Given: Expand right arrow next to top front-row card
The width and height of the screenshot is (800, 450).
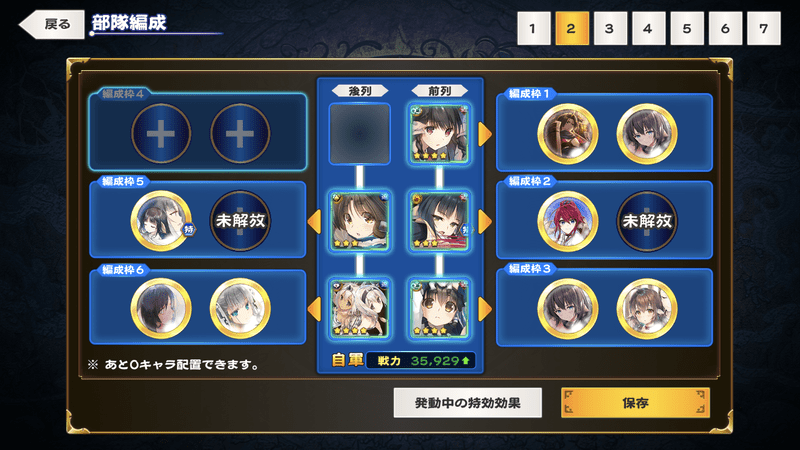Looking at the screenshot, I should tap(485, 134).
